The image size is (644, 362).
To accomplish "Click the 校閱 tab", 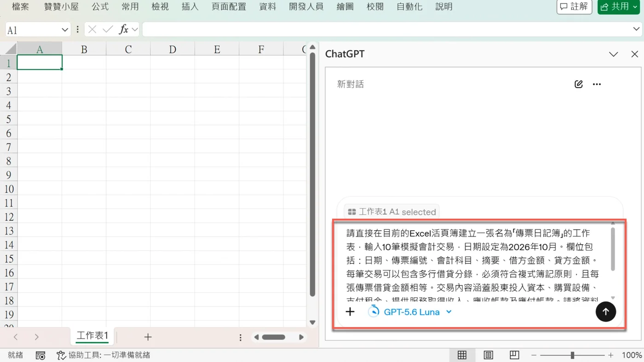I will 375,6.
